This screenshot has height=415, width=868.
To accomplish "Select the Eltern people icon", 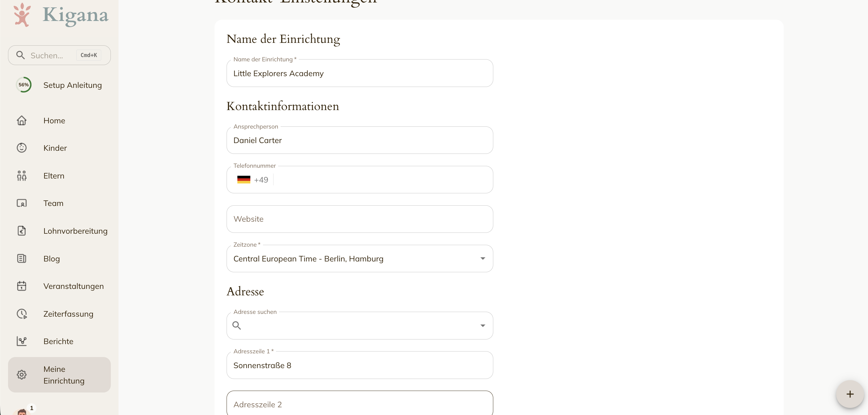I will tap(22, 176).
